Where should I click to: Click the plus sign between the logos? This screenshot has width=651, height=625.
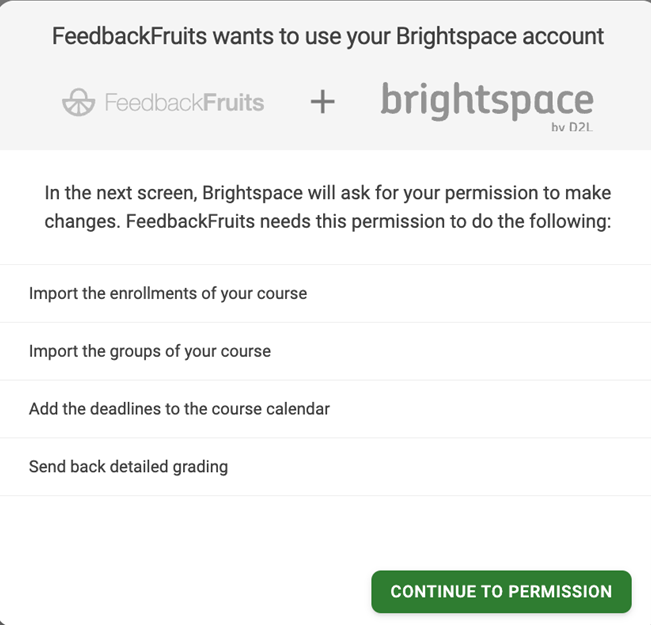click(x=322, y=102)
